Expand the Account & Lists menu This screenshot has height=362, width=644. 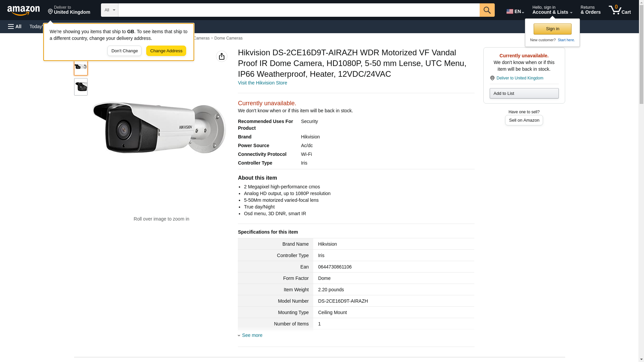coord(552,10)
